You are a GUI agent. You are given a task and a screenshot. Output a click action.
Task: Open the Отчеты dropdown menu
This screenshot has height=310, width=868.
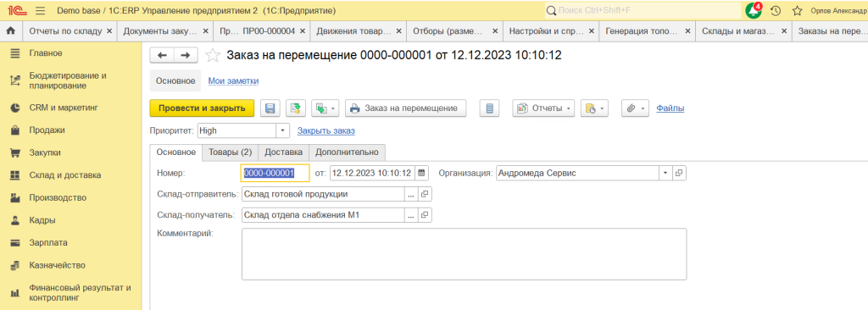tap(543, 108)
